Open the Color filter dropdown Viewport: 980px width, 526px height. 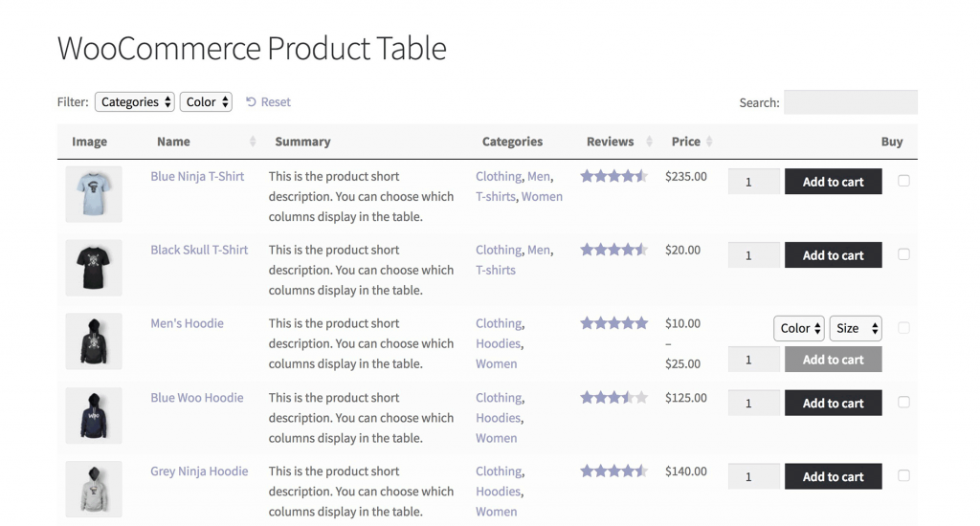(206, 102)
